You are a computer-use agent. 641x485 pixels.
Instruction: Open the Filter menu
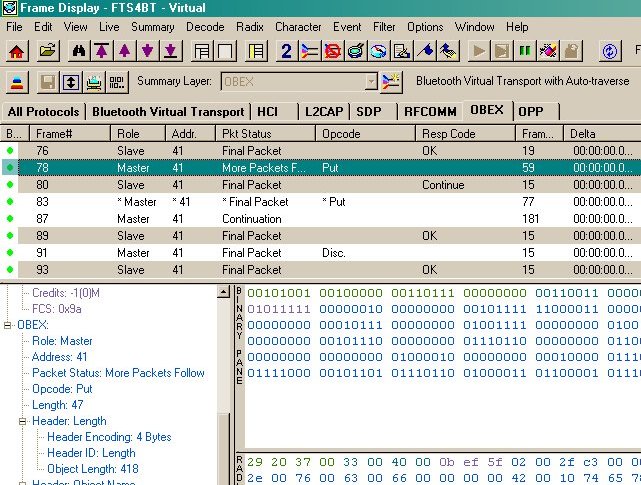click(x=384, y=27)
